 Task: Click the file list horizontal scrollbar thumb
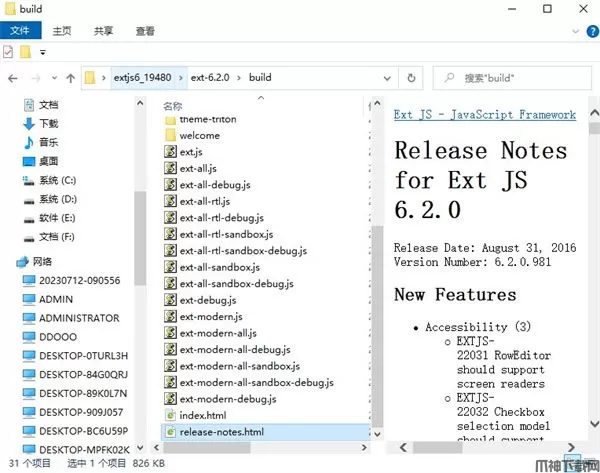click(x=207, y=447)
